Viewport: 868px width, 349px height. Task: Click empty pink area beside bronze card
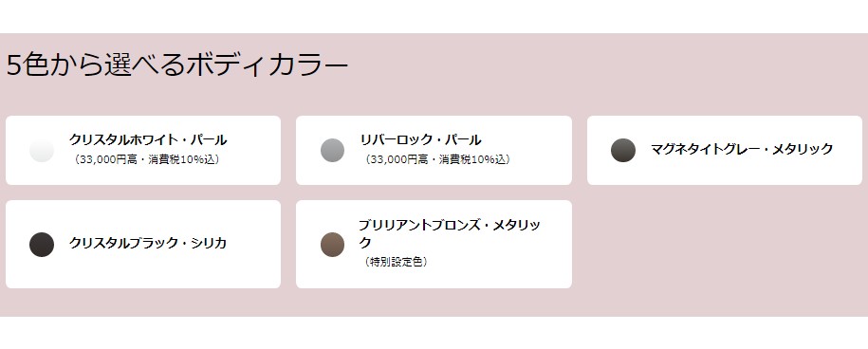[x=720, y=244]
